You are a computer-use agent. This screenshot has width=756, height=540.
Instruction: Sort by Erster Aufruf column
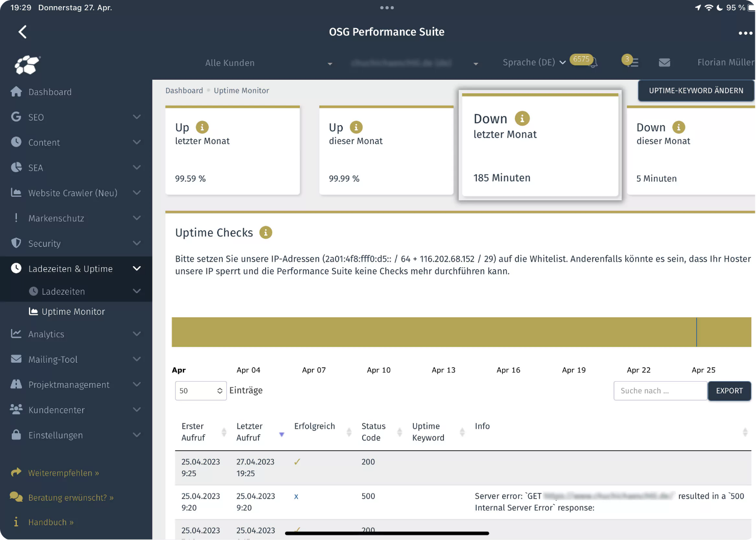click(204, 432)
